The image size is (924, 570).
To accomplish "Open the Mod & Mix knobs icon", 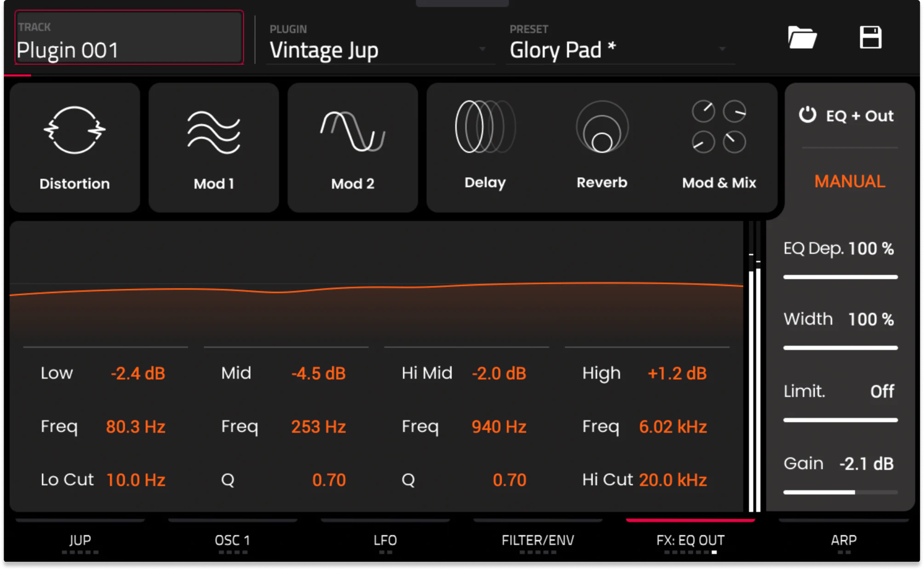I will (x=718, y=127).
